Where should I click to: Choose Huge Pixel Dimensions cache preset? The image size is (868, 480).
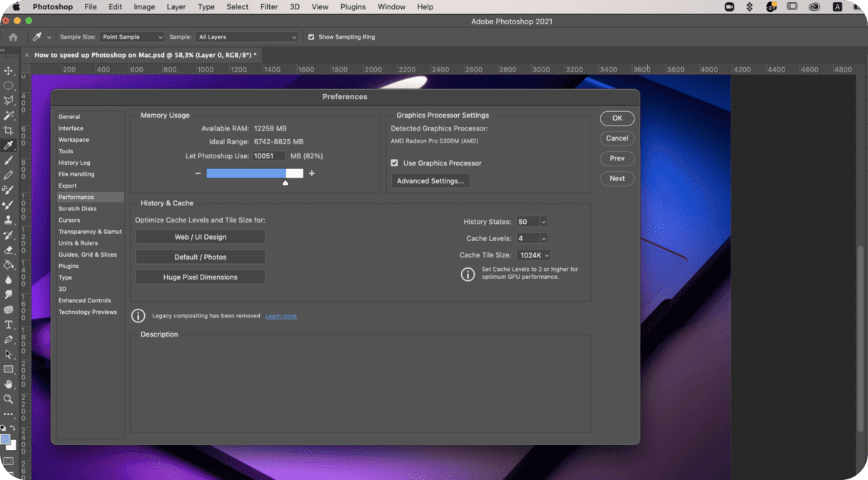[201, 277]
